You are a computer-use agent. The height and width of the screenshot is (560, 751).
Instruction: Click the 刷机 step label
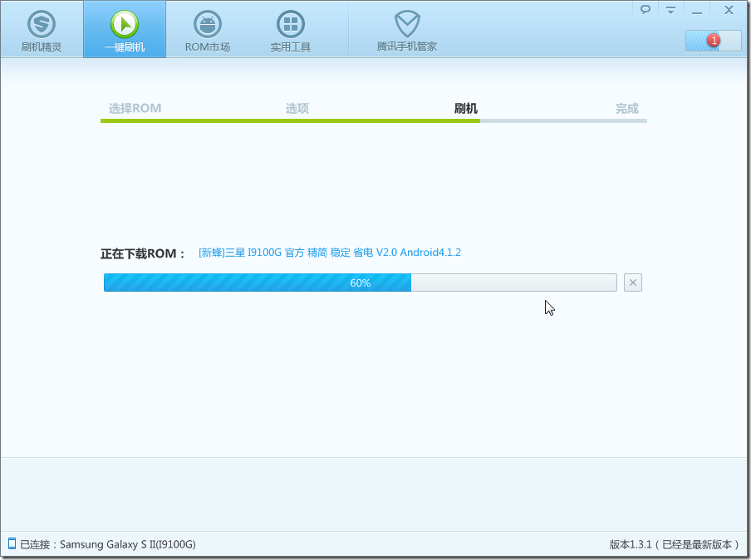click(465, 108)
